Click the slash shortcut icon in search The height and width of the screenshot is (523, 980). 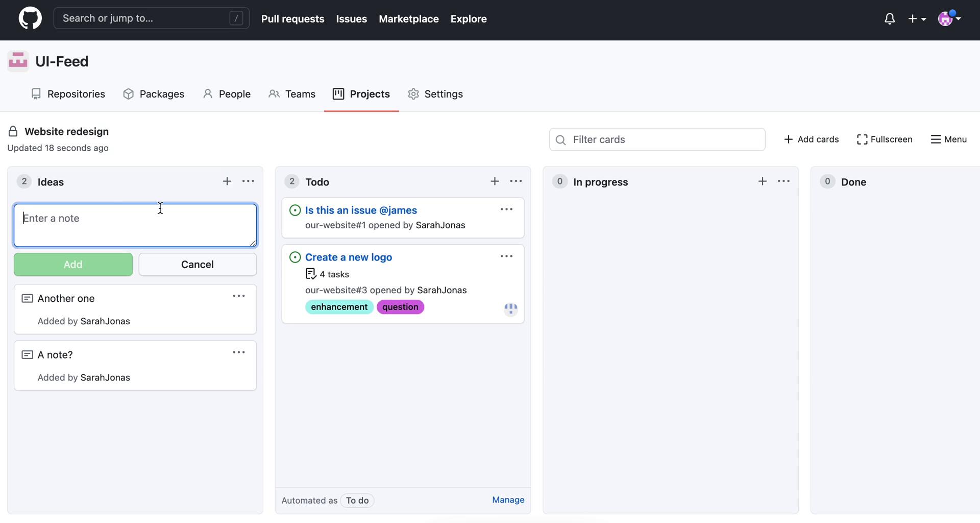coord(236,18)
